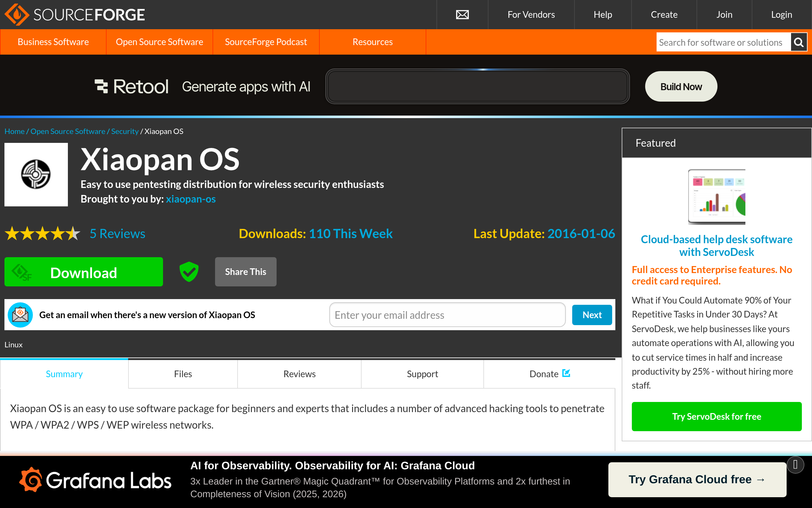Click the Retool logo in banner

pos(131,86)
